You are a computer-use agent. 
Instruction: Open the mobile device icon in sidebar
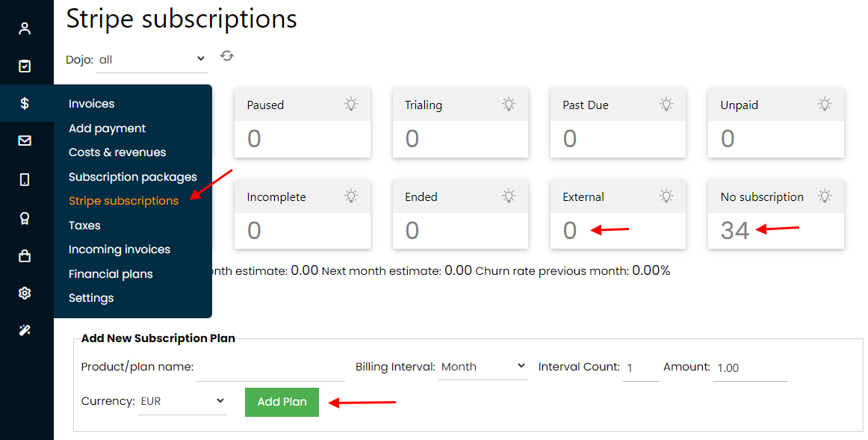click(25, 179)
